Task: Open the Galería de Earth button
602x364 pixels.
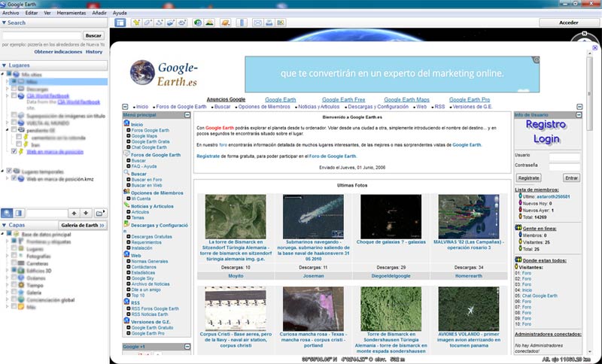Action: [x=82, y=225]
